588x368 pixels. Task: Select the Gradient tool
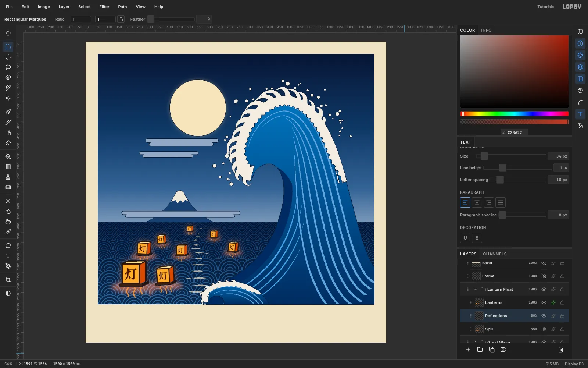(8, 167)
